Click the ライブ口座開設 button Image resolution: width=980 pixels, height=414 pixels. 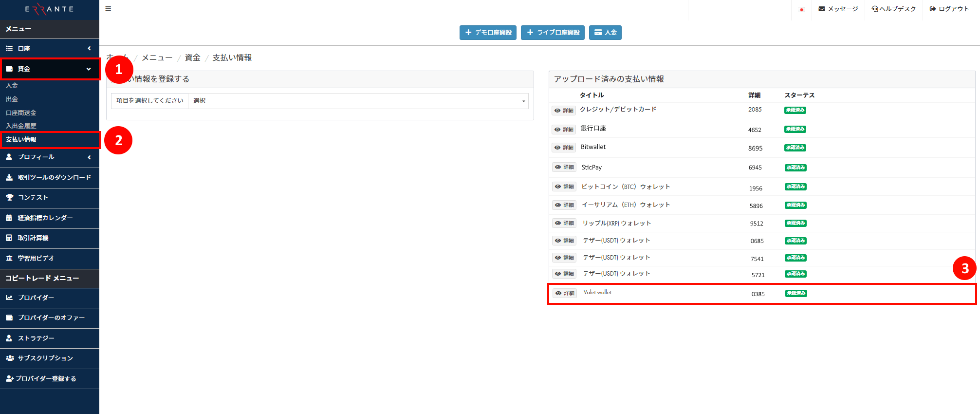(553, 33)
